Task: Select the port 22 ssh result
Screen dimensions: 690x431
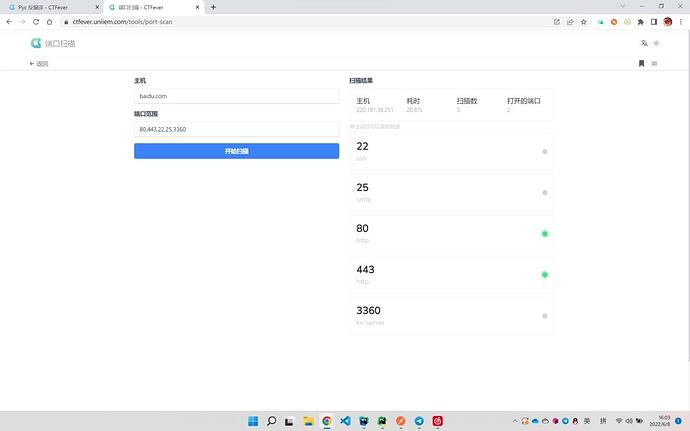Action: [451, 151]
